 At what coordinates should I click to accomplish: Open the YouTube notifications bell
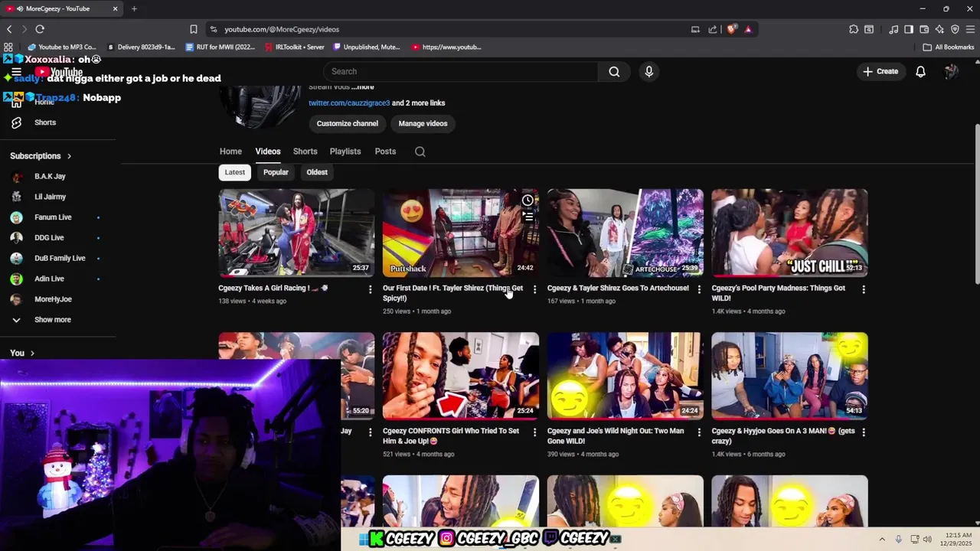click(x=921, y=71)
